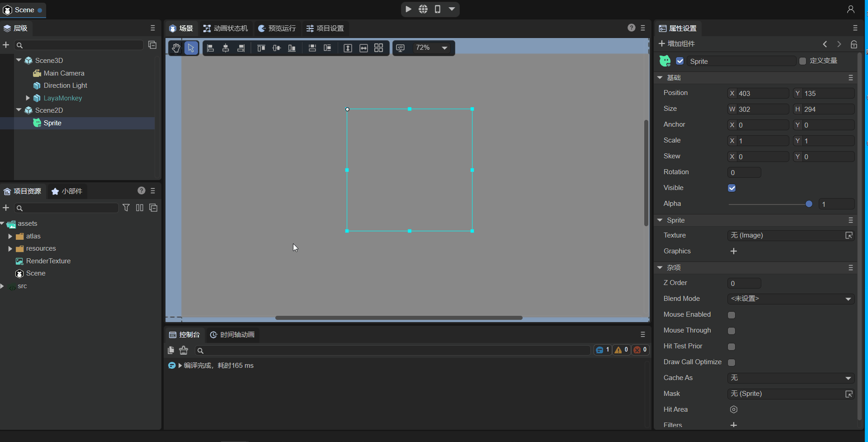Click the filter icon in project assets
This screenshot has width=868, height=442.
pyautogui.click(x=126, y=208)
